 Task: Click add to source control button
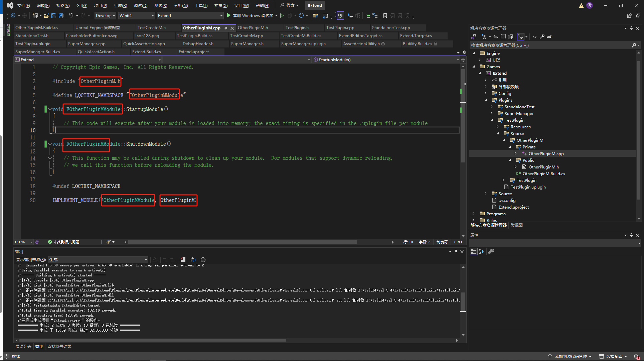(570, 356)
